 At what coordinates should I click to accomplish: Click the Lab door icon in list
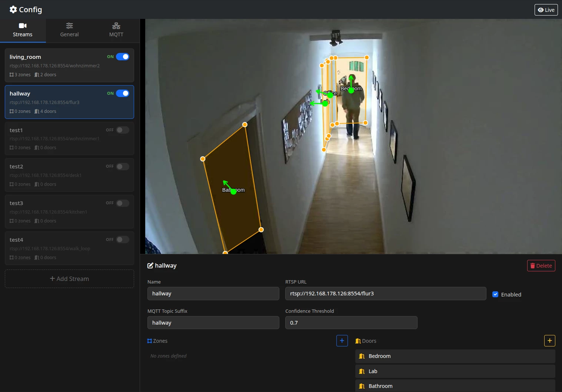(362, 371)
